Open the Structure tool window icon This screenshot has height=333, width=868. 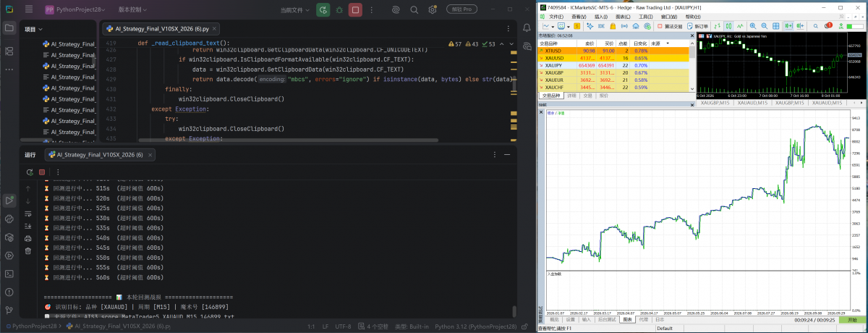tap(9, 51)
